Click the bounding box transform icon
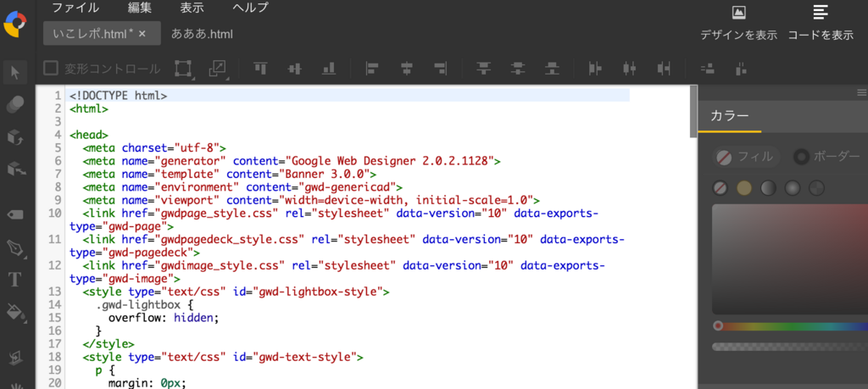 coord(183,69)
